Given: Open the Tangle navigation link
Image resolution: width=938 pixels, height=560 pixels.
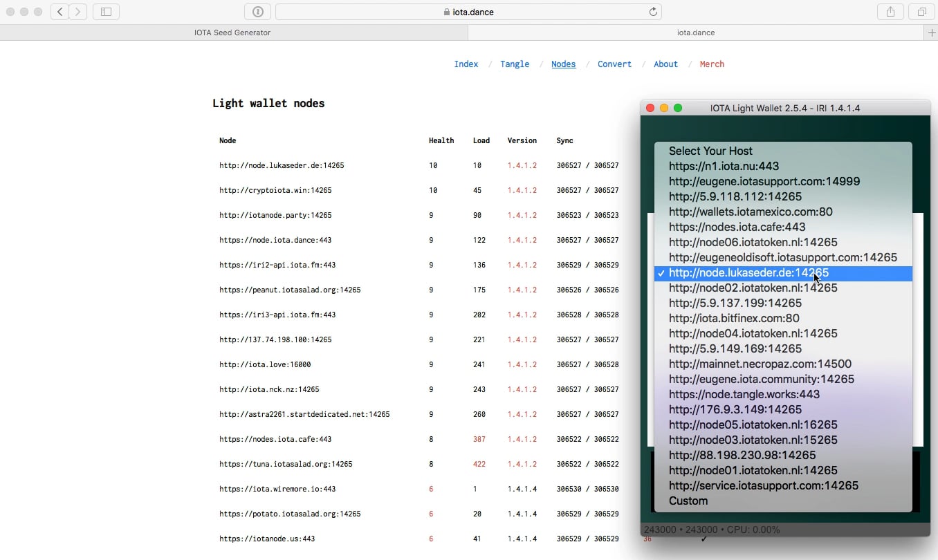Looking at the screenshot, I should click(515, 64).
